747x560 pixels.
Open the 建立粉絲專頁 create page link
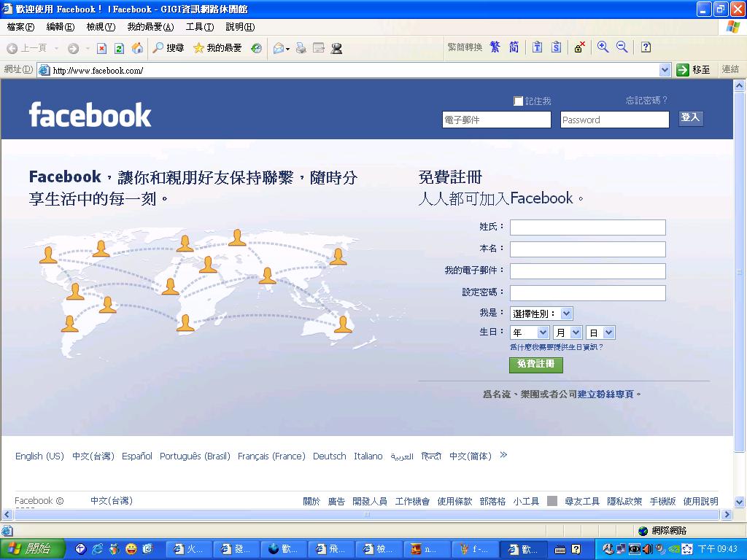[x=605, y=394]
